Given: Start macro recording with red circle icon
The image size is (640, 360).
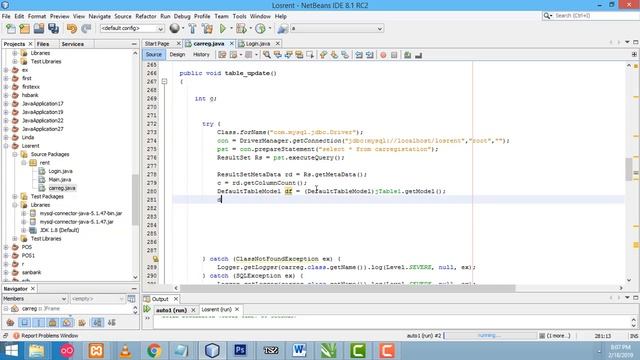Looking at the screenshot, I should click(x=383, y=55).
